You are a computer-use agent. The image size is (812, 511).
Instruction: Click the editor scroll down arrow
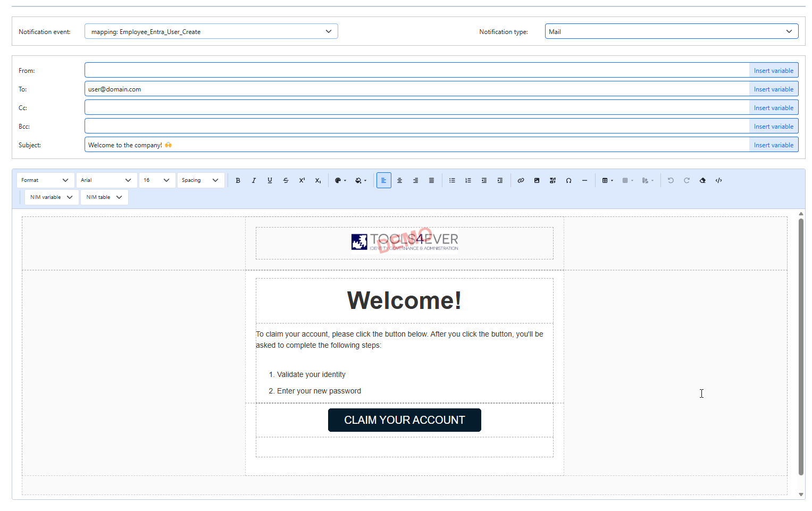801,495
